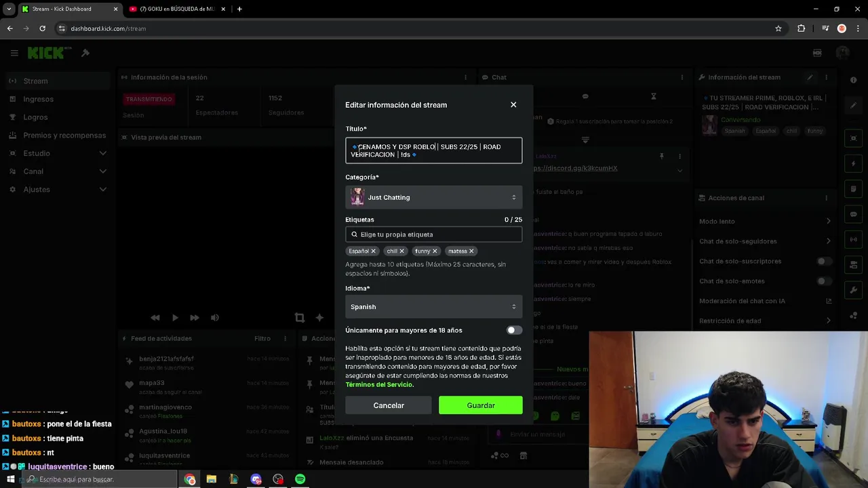
Task: Save changes with the Guardar button
Action: coord(481,405)
